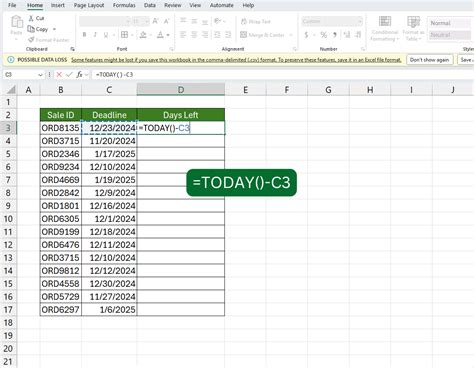This screenshot has height=368, width=474.
Task: Click Decrease Decimal icon
Action: click(358, 35)
